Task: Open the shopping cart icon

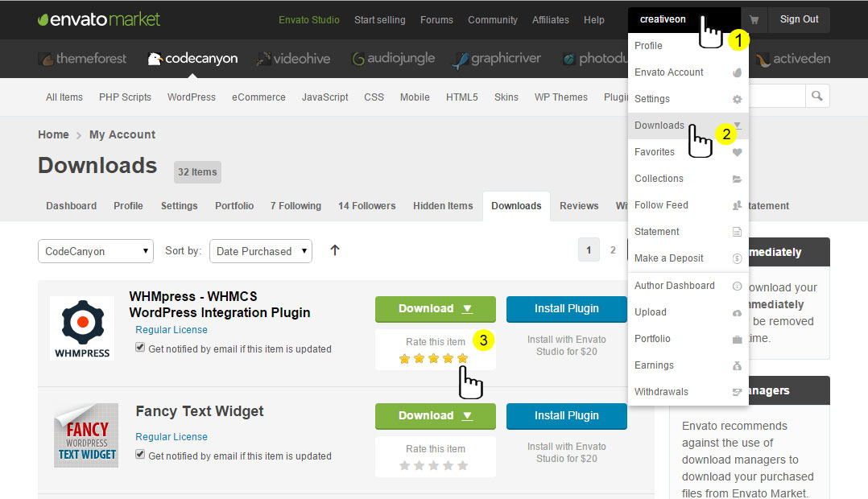Action: tap(754, 20)
